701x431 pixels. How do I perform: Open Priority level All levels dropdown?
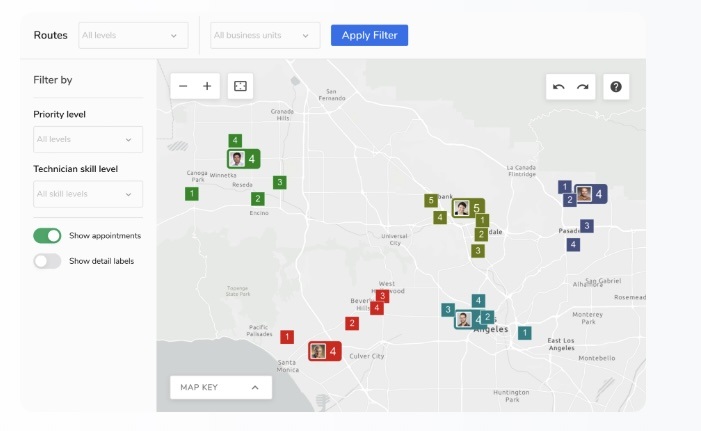[88, 139]
